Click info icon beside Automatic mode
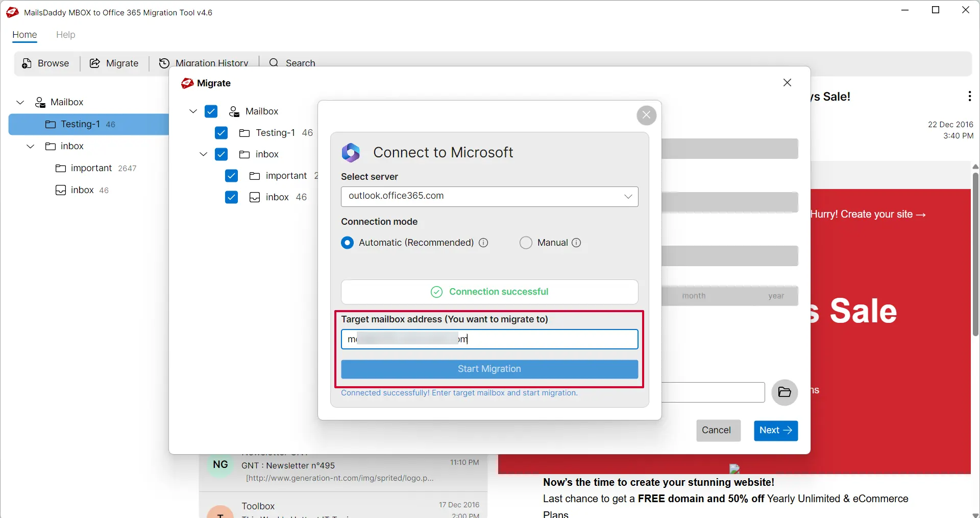The width and height of the screenshot is (980, 518). [484, 243]
